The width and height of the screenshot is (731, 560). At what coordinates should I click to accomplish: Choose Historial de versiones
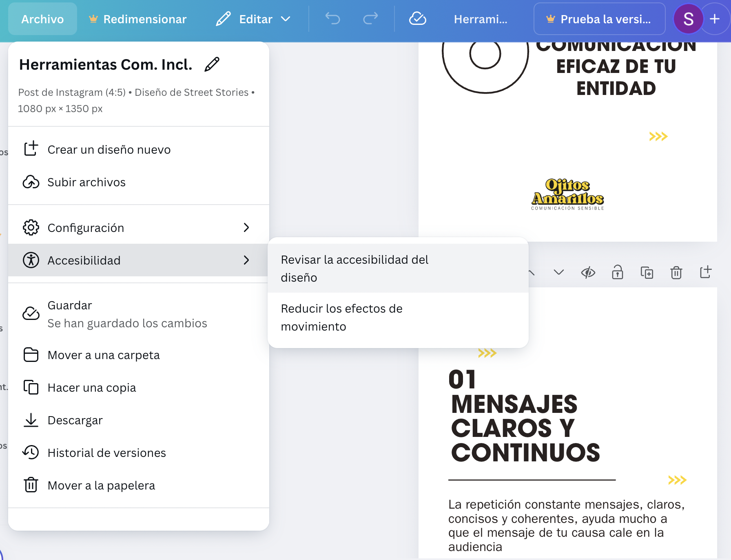click(106, 453)
